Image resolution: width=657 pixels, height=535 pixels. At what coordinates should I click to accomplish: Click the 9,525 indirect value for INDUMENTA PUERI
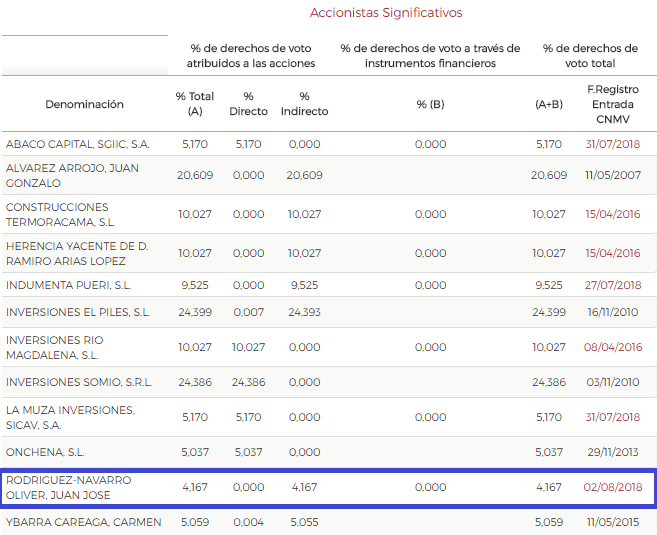tap(304, 285)
